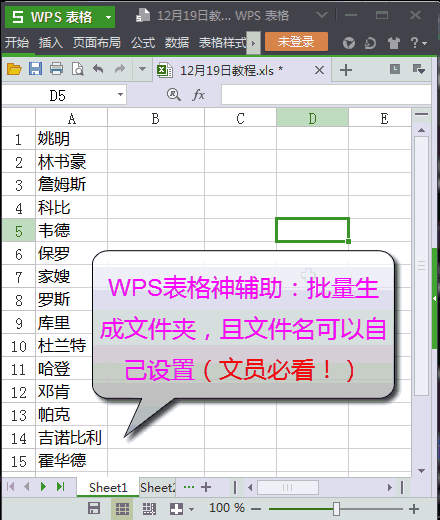The image size is (440, 520).
Task: Click the horizontal scrollbar thumb
Action: tap(288, 488)
